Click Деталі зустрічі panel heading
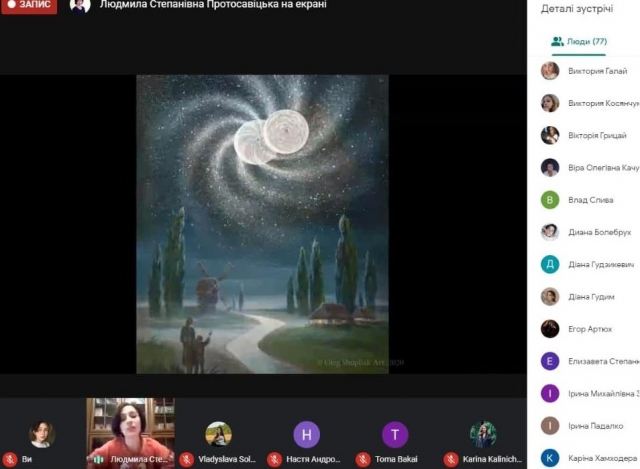640x469 pixels. pyautogui.click(x=577, y=9)
